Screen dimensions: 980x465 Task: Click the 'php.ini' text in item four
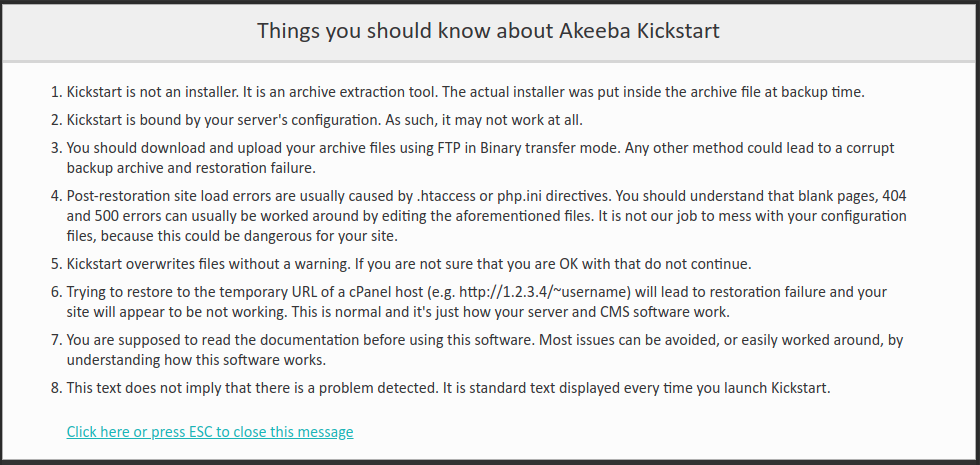(x=521, y=196)
